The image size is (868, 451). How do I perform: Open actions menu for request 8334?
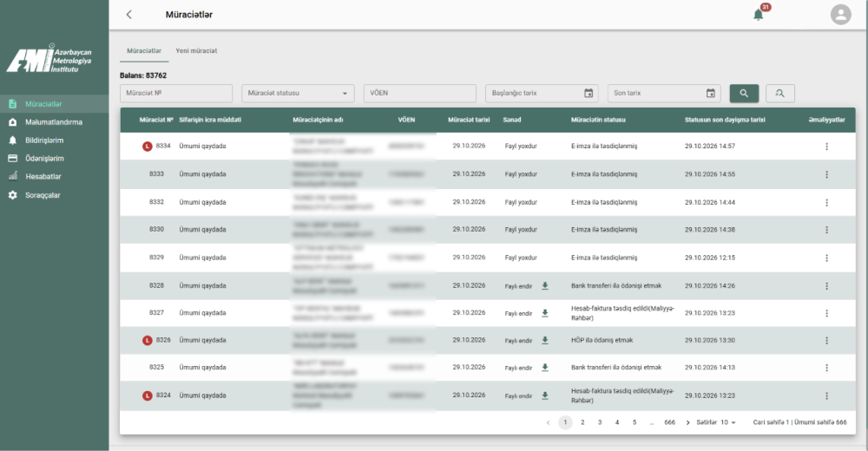click(x=826, y=146)
